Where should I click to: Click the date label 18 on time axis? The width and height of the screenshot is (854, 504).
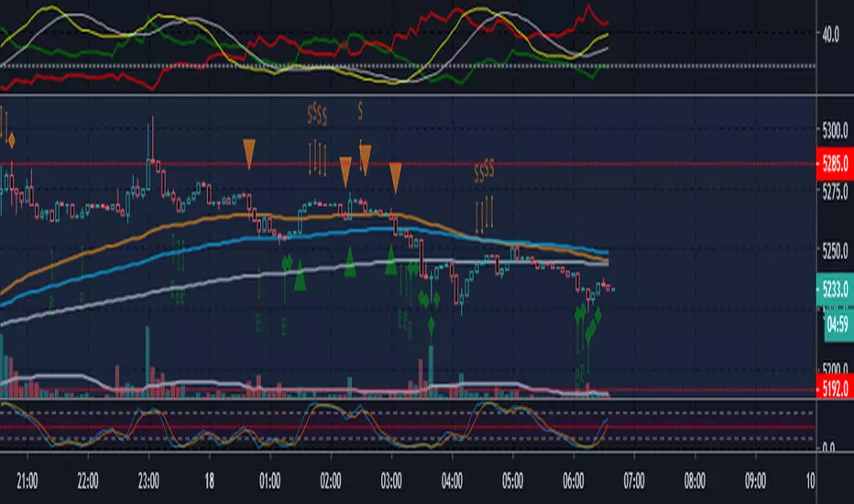pos(209,481)
